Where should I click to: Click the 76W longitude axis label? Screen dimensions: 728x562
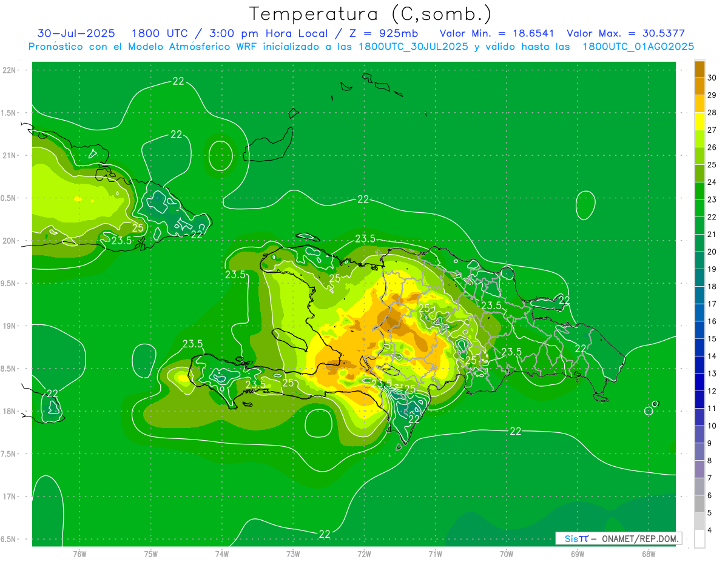point(79,554)
